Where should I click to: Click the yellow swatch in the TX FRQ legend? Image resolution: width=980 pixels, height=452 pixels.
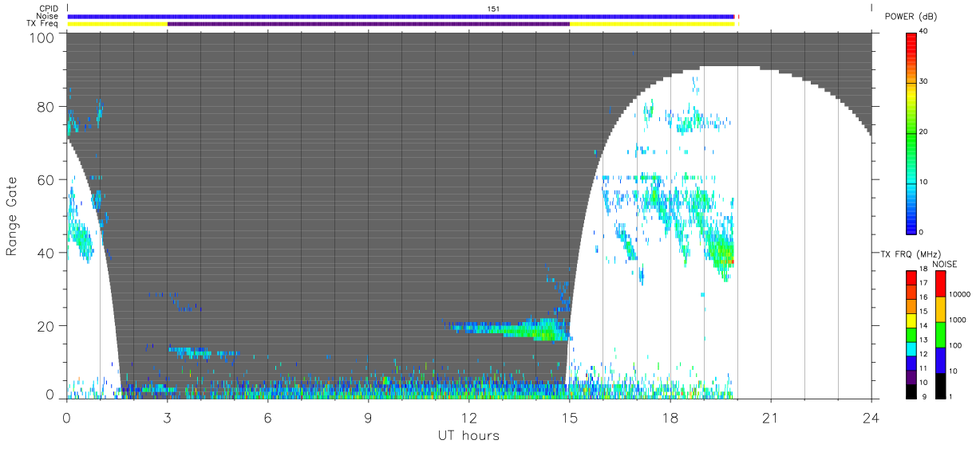(911, 320)
